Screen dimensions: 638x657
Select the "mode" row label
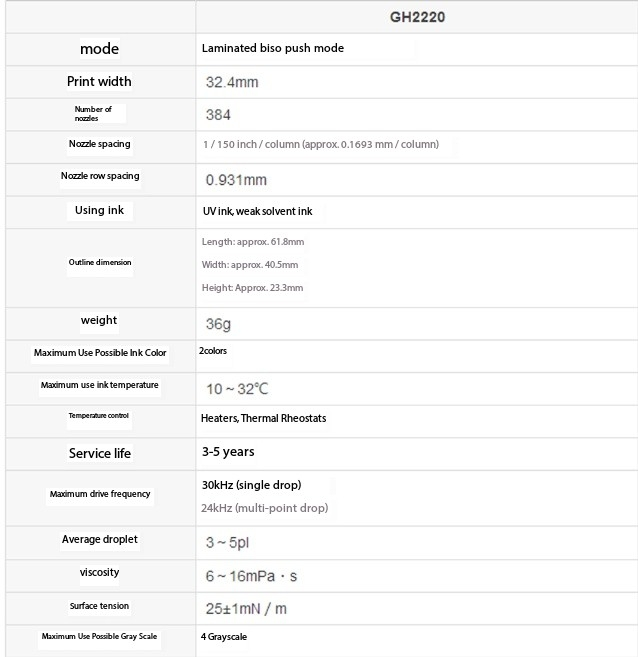point(99,49)
